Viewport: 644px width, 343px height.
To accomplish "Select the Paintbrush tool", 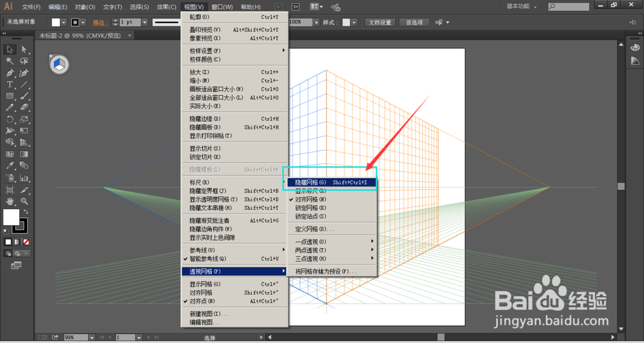I will point(24,96).
